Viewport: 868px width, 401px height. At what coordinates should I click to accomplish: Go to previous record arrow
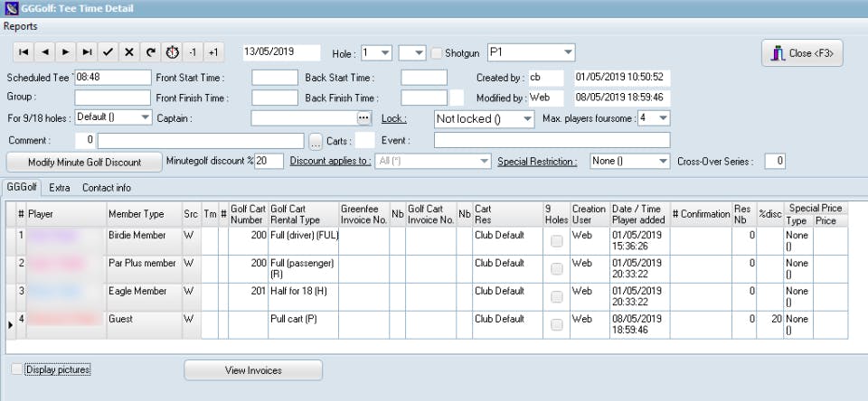(x=45, y=52)
